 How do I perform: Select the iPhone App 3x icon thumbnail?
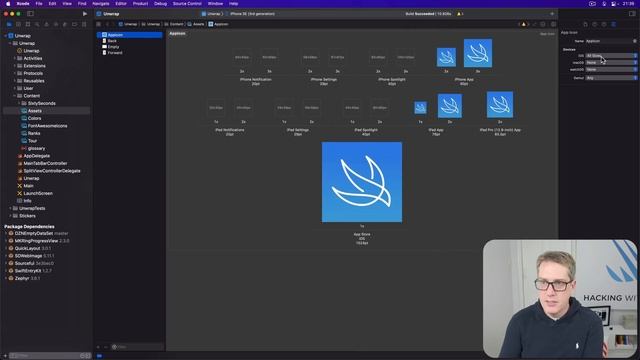tap(478, 53)
